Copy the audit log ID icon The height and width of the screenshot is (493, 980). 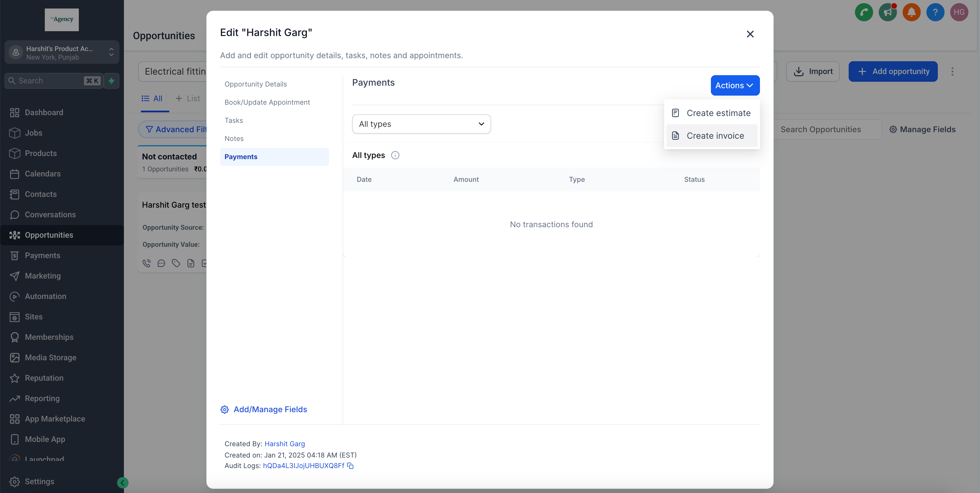coord(350,466)
